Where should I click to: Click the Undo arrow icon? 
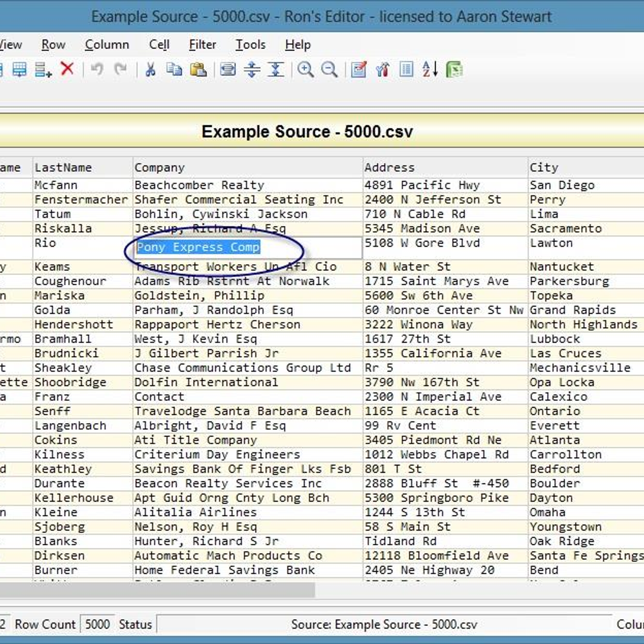point(97,69)
